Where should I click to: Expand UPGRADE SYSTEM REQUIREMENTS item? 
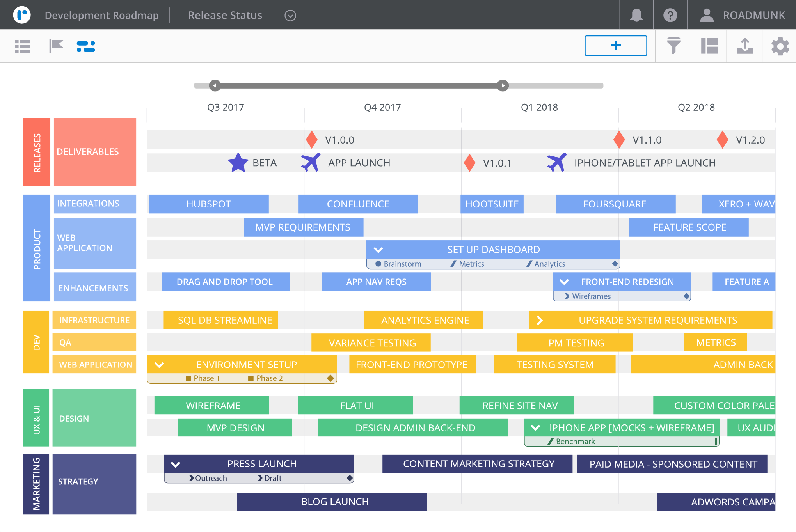coord(540,320)
